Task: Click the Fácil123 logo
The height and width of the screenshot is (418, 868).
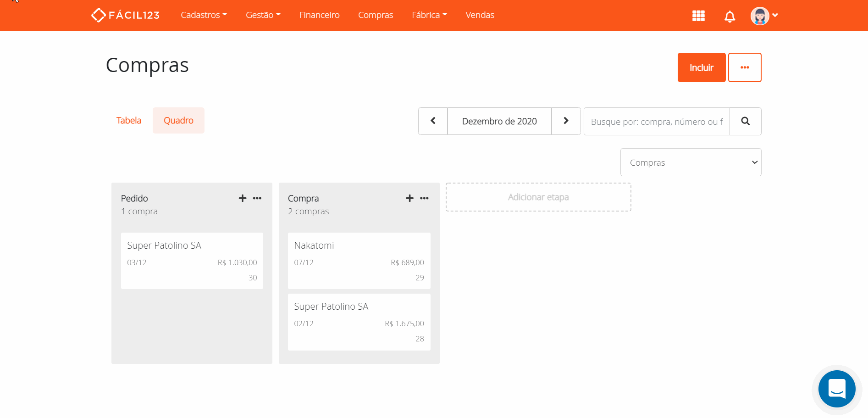Action: tap(125, 15)
